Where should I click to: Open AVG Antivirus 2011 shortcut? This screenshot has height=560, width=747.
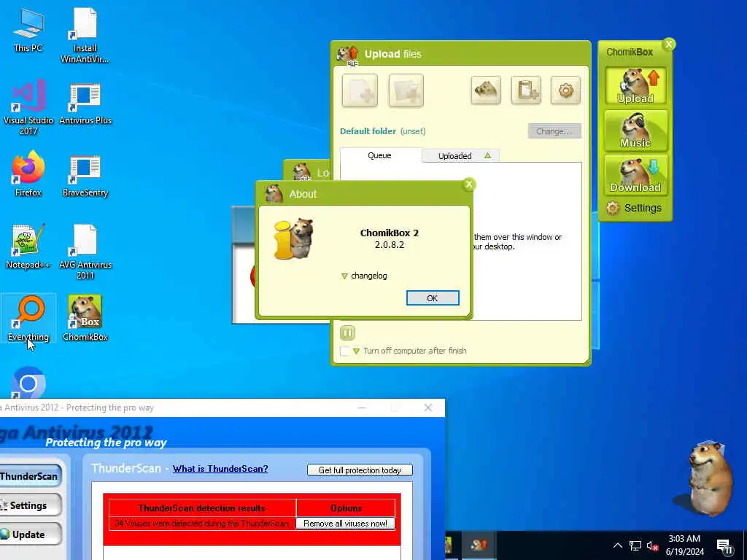(85, 252)
